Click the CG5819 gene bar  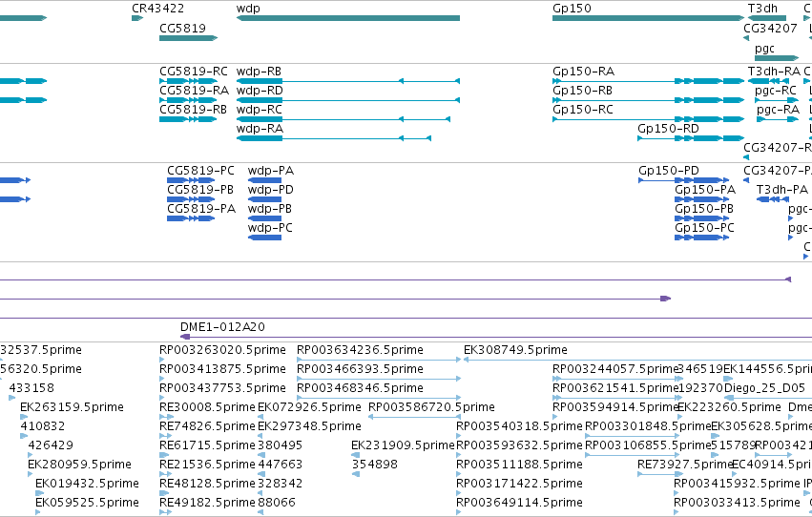[x=189, y=38]
